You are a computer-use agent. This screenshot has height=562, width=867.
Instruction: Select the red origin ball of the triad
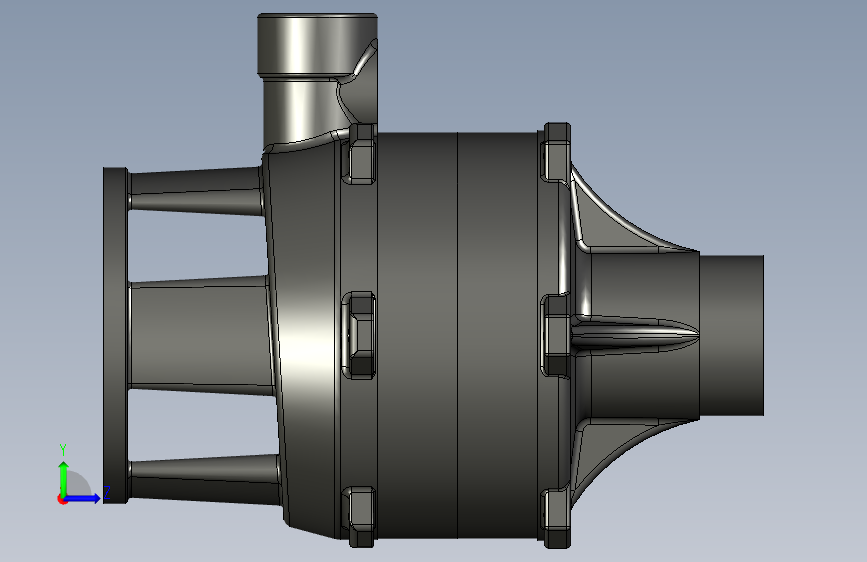(62, 499)
